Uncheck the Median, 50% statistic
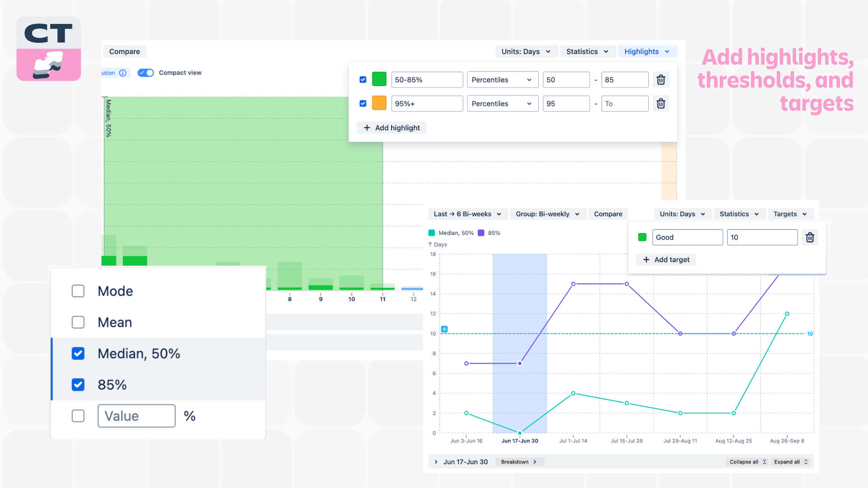This screenshot has width=868, height=488. 78,353
